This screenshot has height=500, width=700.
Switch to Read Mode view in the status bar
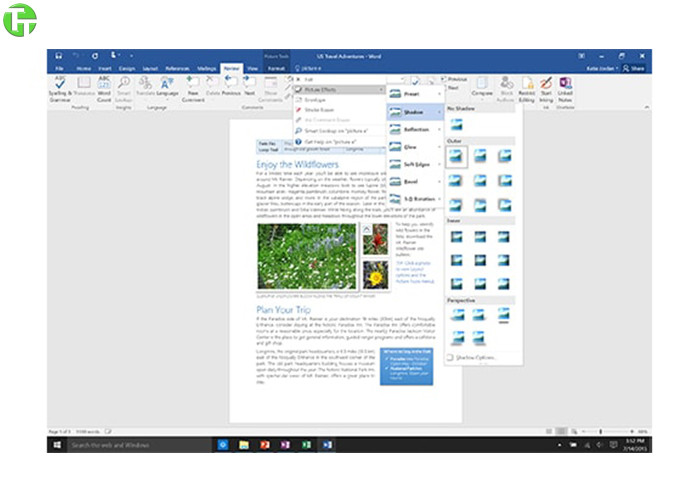coord(549,431)
